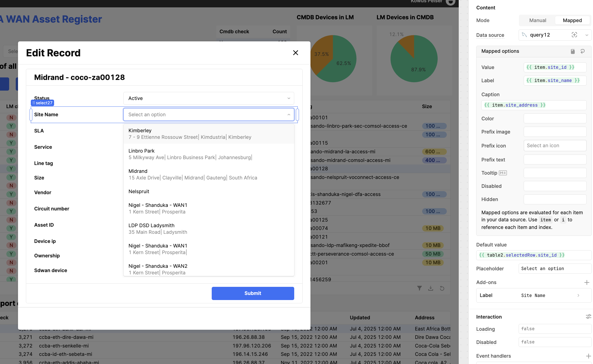Add an event handler with the plus icon
593x364 pixels.
pyautogui.click(x=588, y=356)
